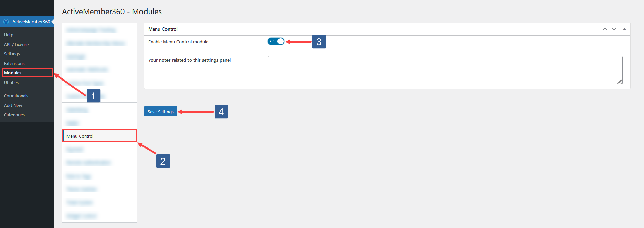Open the Utilities section
The image size is (644, 228).
(11, 82)
